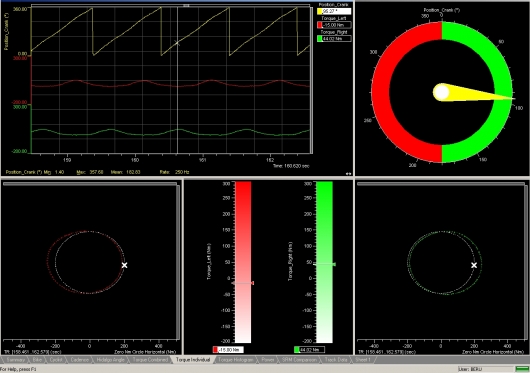Click the 'Mean: 162.03' statistic text
The width and height of the screenshot is (530, 373).
[x=125, y=172]
